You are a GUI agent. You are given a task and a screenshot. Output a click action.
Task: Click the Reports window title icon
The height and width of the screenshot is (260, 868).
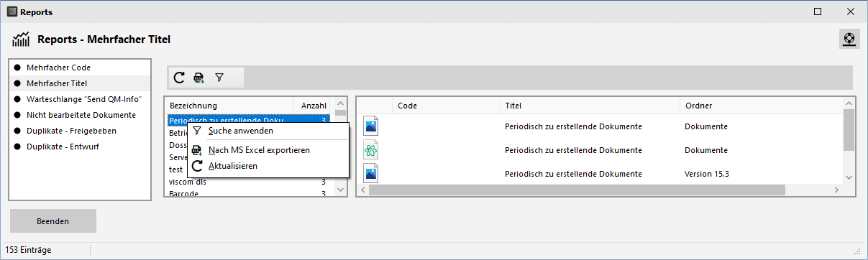point(12,11)
